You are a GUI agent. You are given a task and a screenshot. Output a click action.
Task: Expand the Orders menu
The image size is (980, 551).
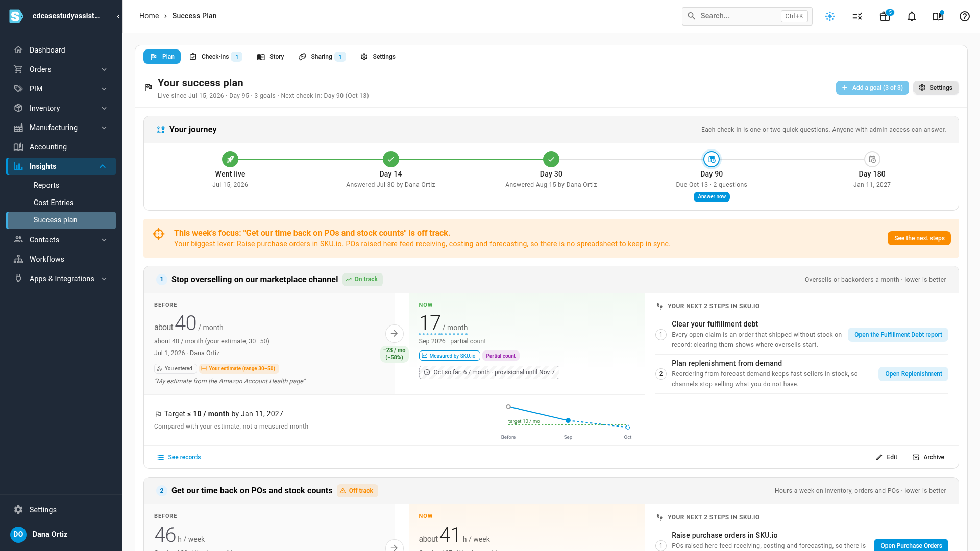[x=104, y=69]
